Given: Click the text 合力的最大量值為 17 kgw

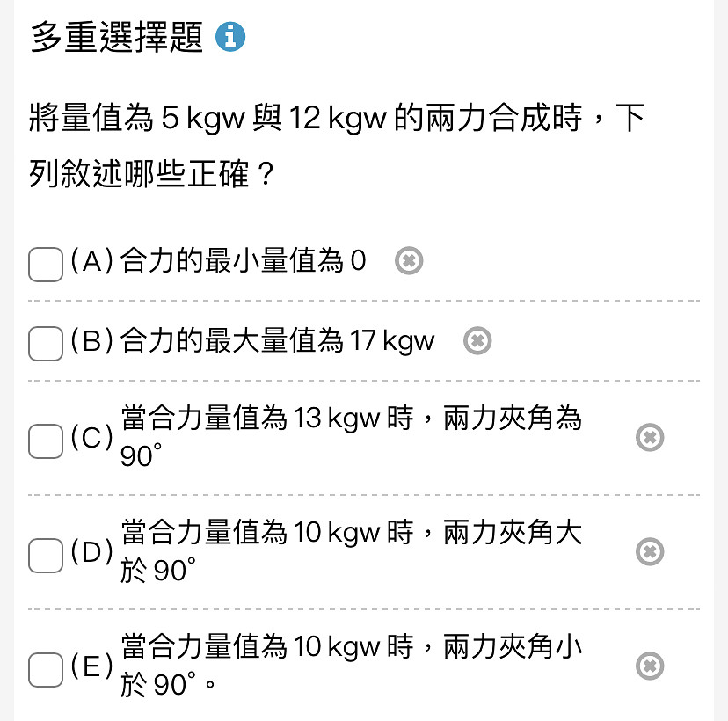Looking at the screenshot, I should 278,341.
